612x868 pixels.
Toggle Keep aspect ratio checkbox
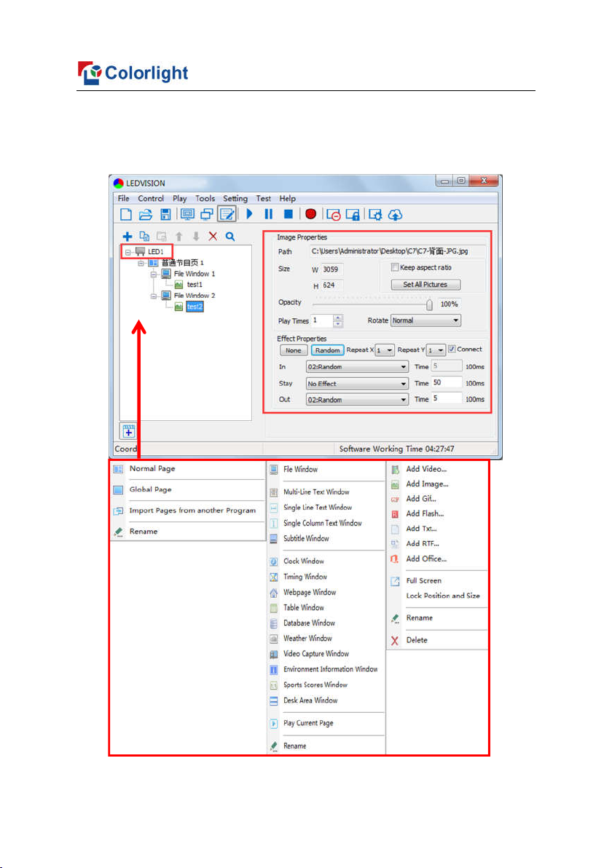395,267
